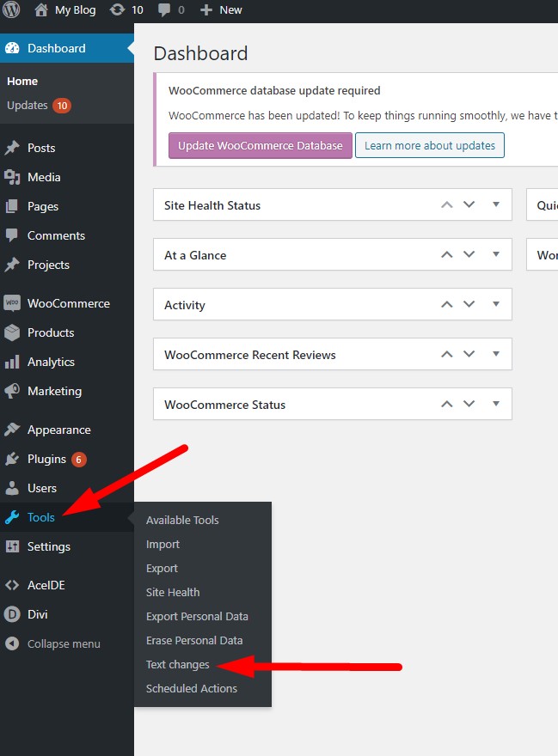Go to Home under Dashboard
Image resolution: width=558 pixels, height=756 pixels.
[x=22, y=82]
